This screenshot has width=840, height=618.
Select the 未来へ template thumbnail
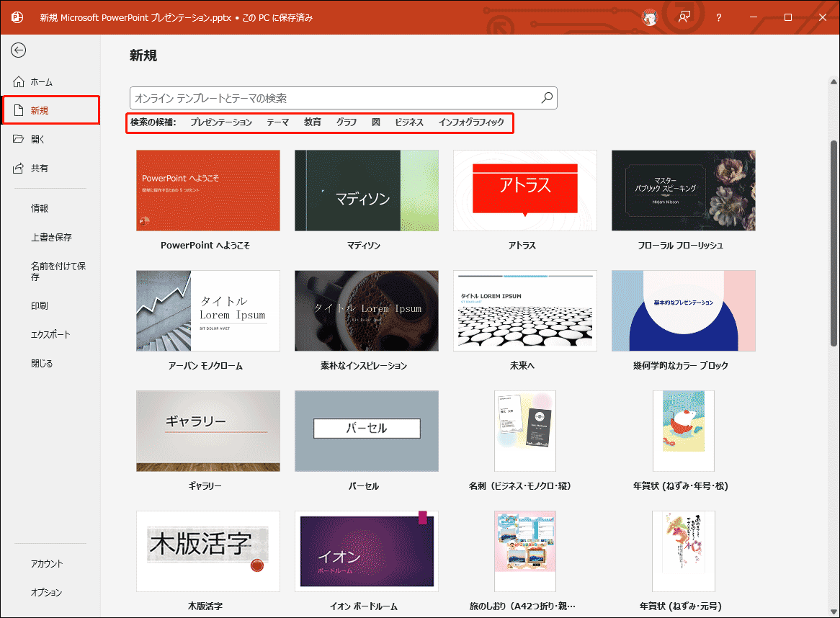point(525,310)
